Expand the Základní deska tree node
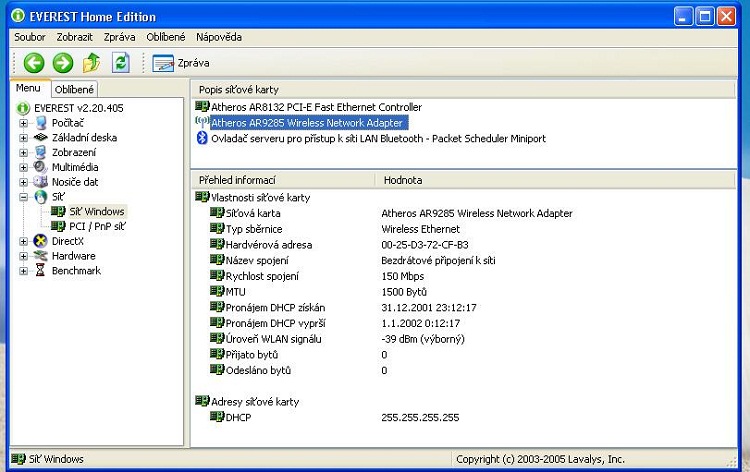 [x=24, y=138]
